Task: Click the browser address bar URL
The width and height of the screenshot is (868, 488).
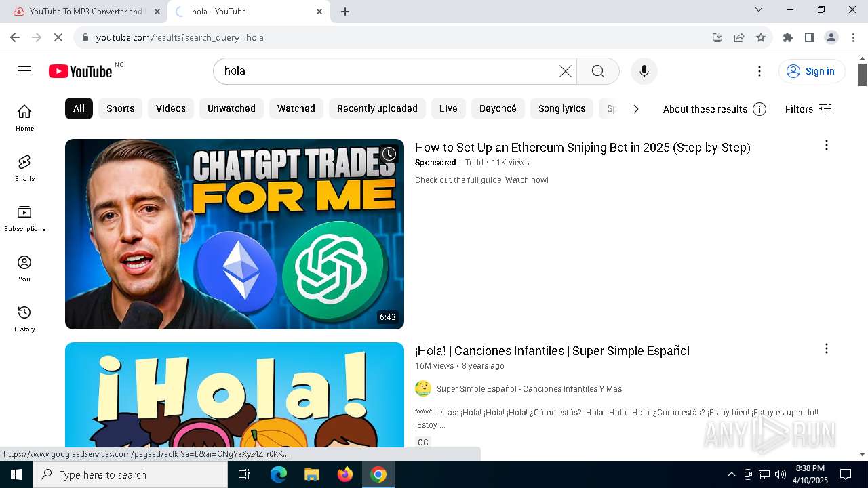Action: [x=180, y=37]
